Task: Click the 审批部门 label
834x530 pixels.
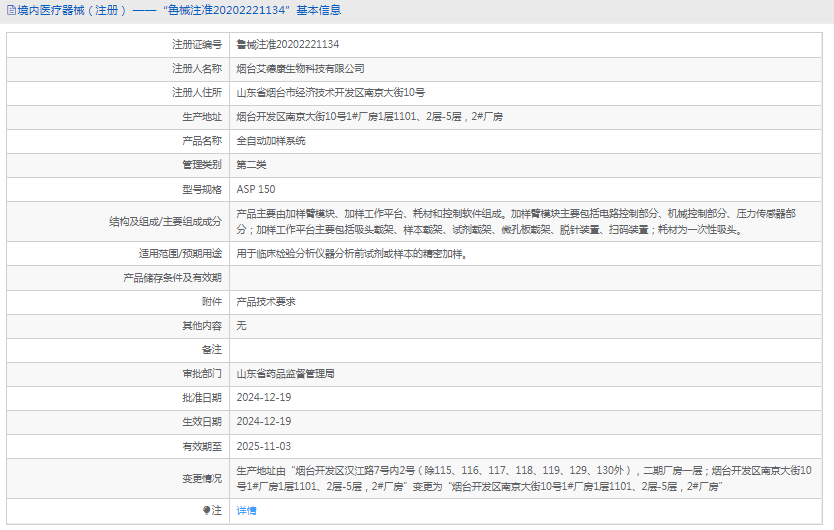Action: [202, 374]
